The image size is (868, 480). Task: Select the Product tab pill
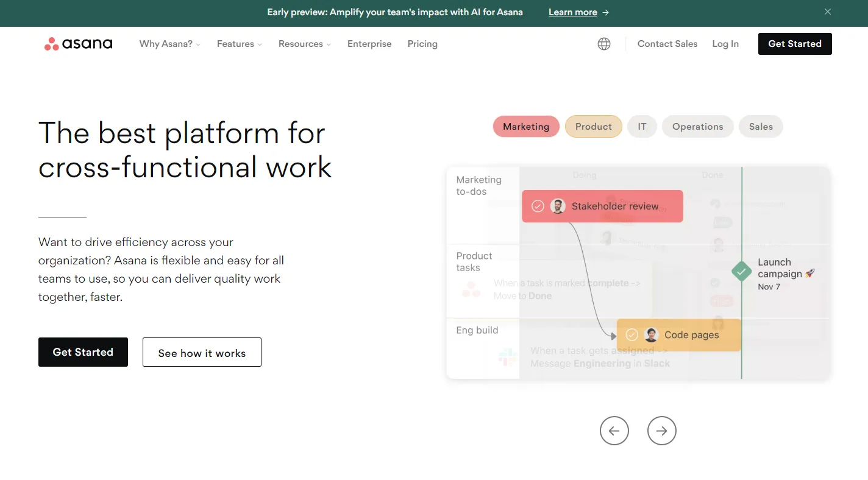tap(594, 127)
